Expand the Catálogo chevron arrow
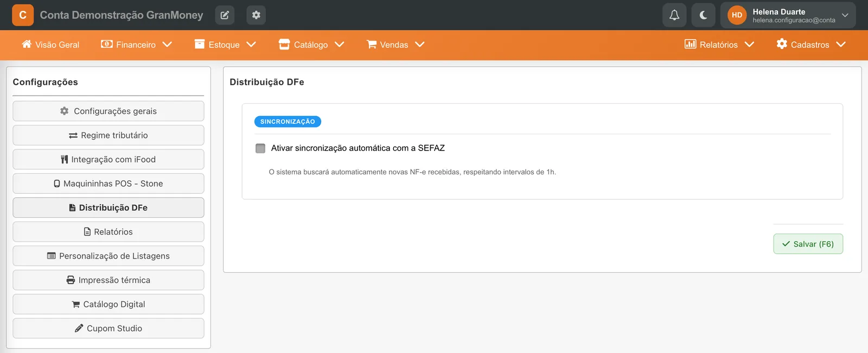 coord(340,45)
